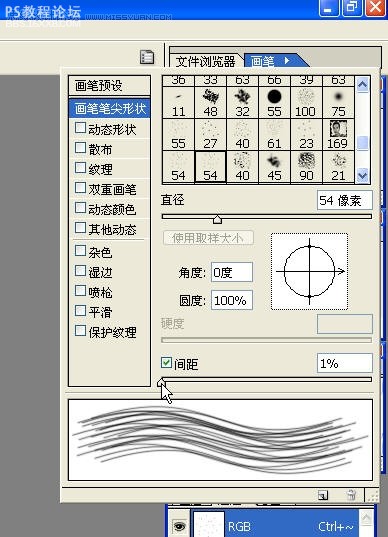The height and width of the screenshot is (537, 388).
Task: Enable the 动态形状 checkbox
Action: 80,128
